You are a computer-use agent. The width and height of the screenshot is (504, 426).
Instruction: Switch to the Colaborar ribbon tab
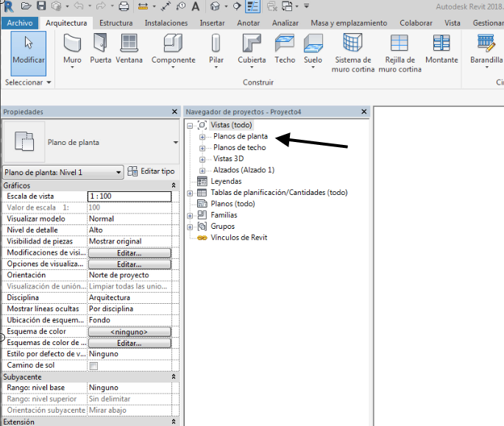pos(416,23)
